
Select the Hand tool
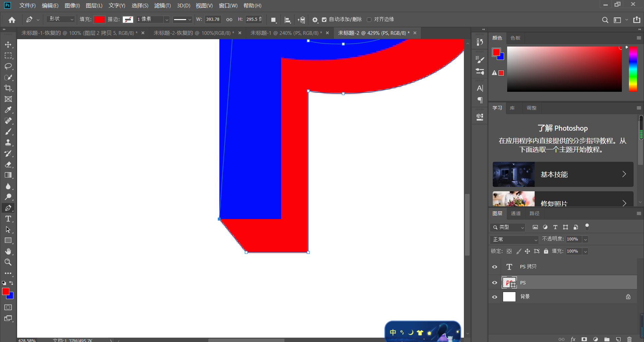tap(8, 251)
